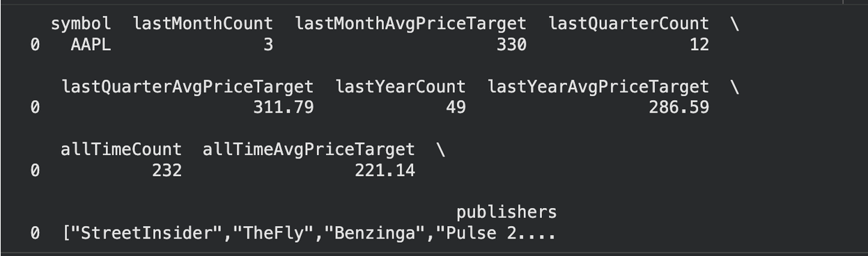
Task: Click the publishers column header
Action: tap(506, 212)
